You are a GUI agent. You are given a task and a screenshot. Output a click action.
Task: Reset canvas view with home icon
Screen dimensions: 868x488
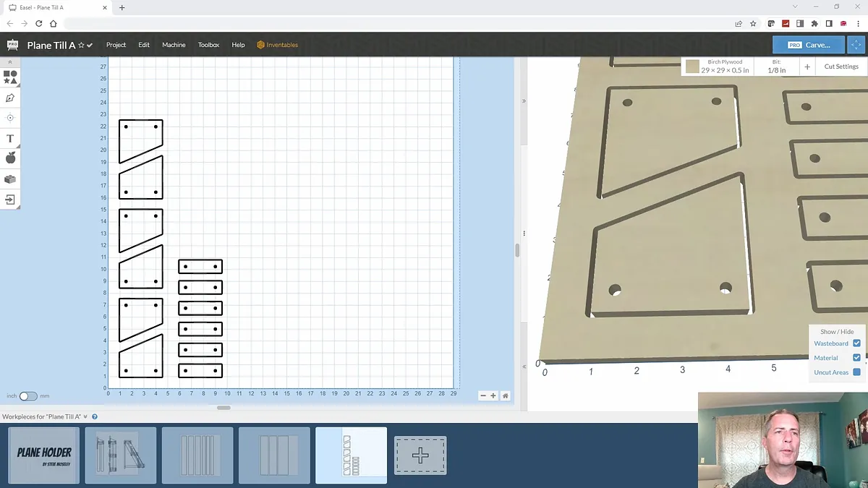click(x=505, y=395)
